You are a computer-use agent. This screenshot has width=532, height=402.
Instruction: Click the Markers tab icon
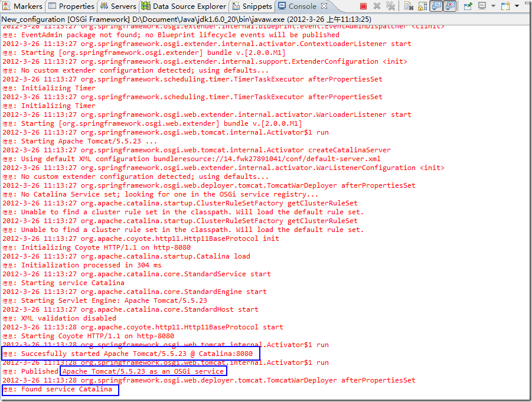(x=6, y=6)
